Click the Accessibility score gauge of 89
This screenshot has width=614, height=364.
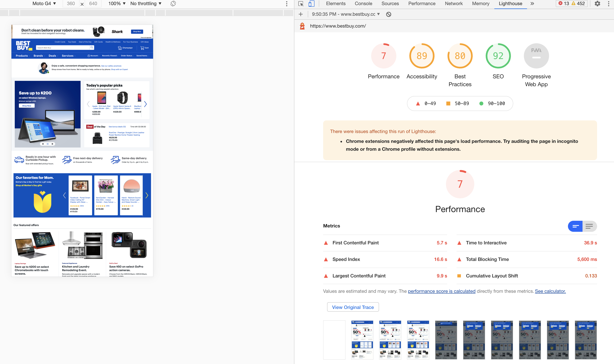422,56
